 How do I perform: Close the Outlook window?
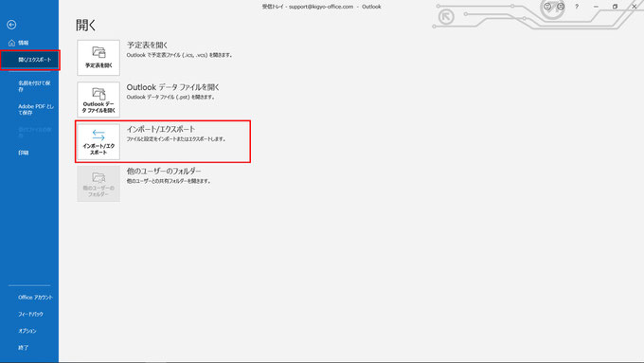coord(634,7)
